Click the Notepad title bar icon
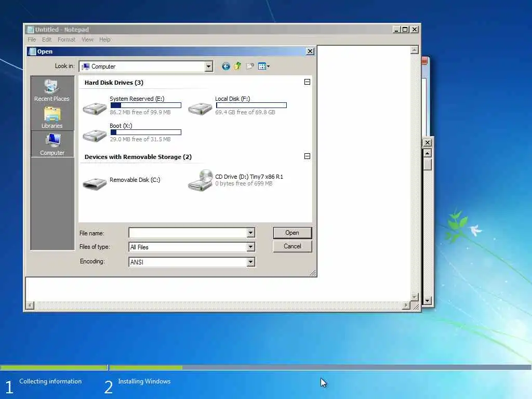The height and width of the screenshot is (399, 532). tap(30, 30)
